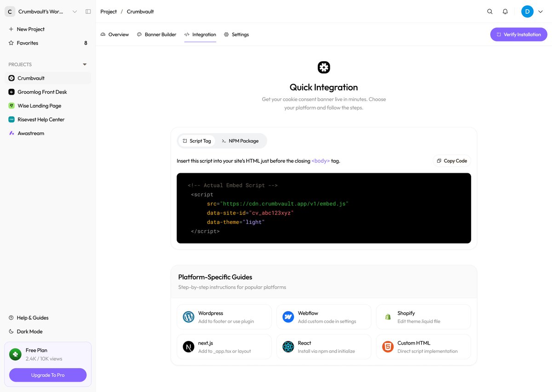The width and height of the screenshot is (552, 392).
Task: Click the Copy Code button
Action: coord(452,161)
